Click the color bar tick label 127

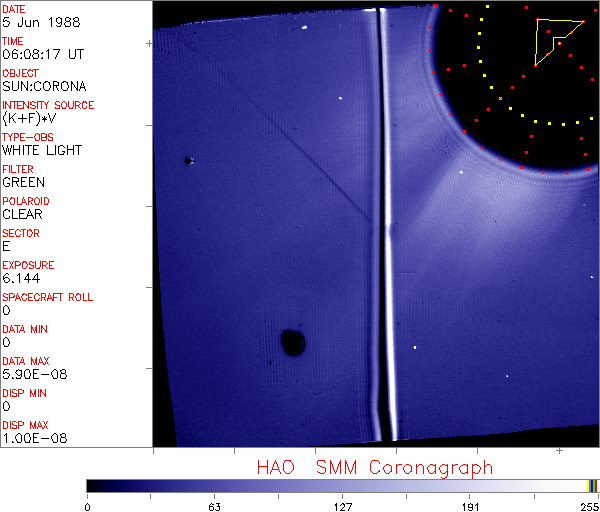(343, 507)
